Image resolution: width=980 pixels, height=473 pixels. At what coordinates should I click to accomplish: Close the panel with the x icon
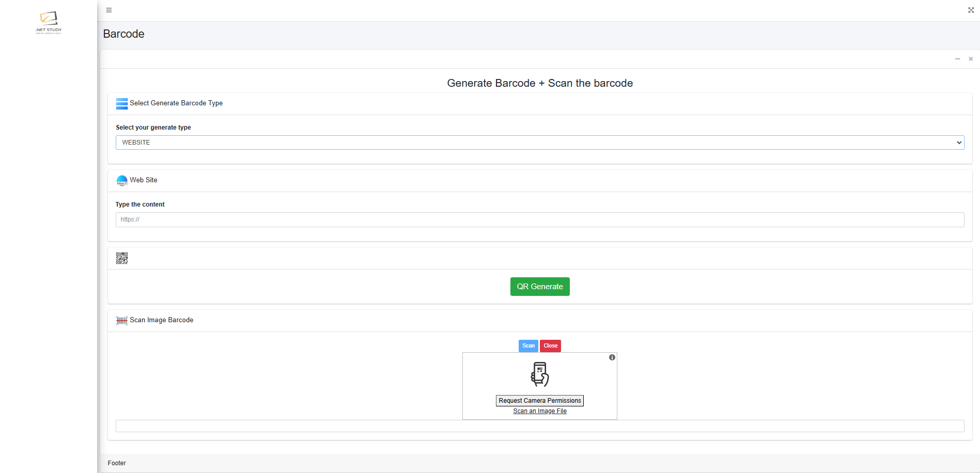pos(971,59)
